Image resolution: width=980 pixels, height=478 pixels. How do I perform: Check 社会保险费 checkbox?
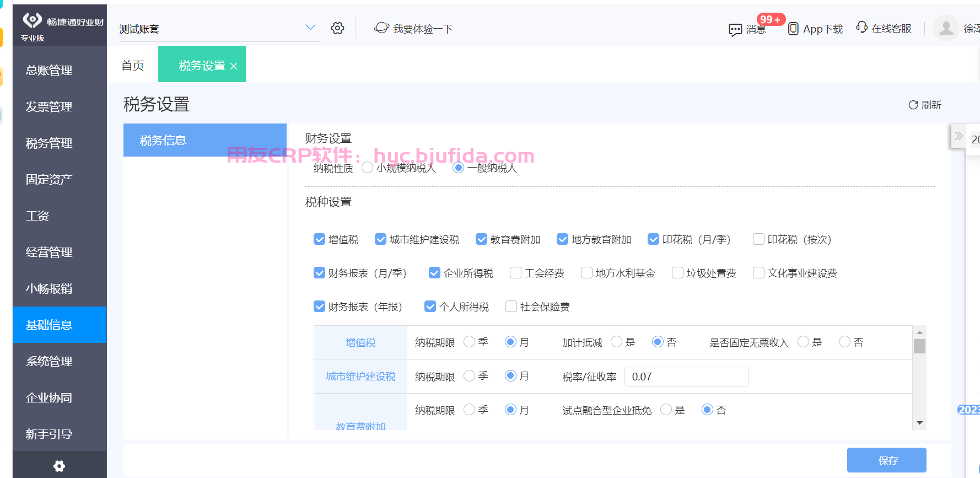coord(511,307)
